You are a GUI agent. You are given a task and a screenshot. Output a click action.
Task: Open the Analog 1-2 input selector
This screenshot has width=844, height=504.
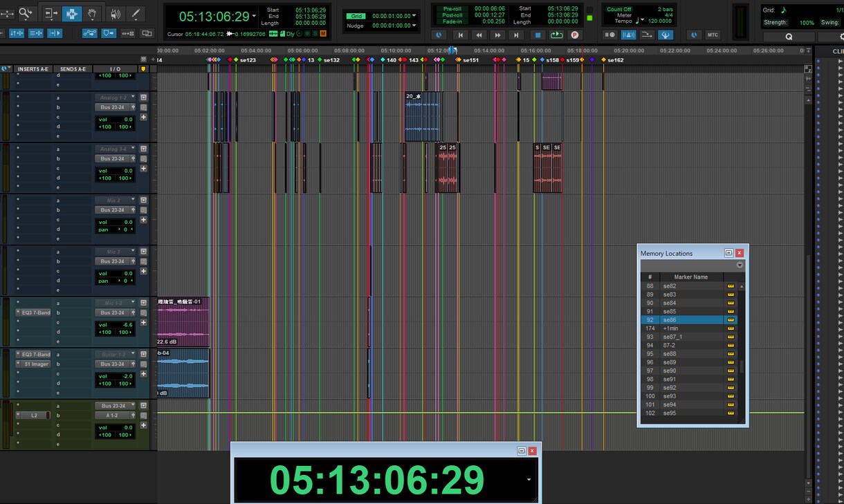pyautogui.click(x=115, y=97)
